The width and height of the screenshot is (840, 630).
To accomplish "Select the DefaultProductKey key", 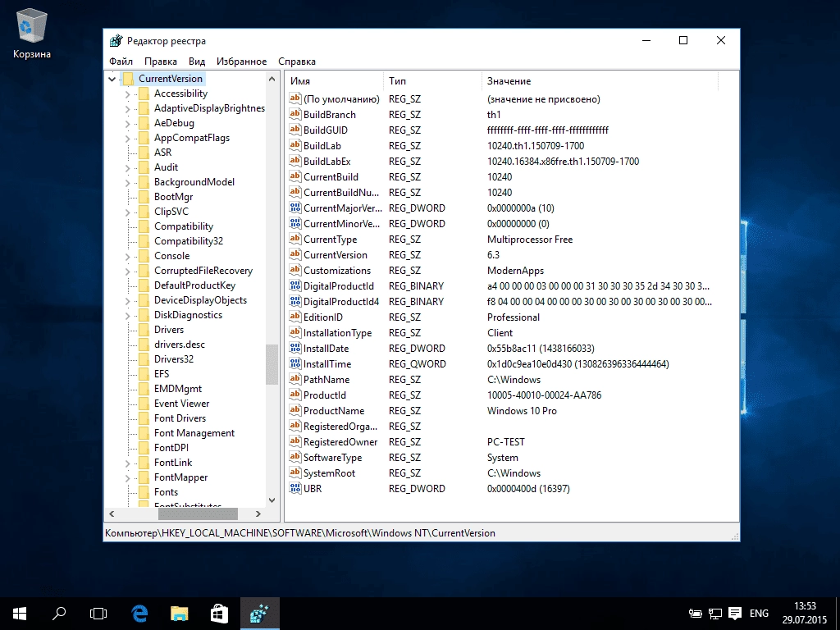I will coord(194,285).
